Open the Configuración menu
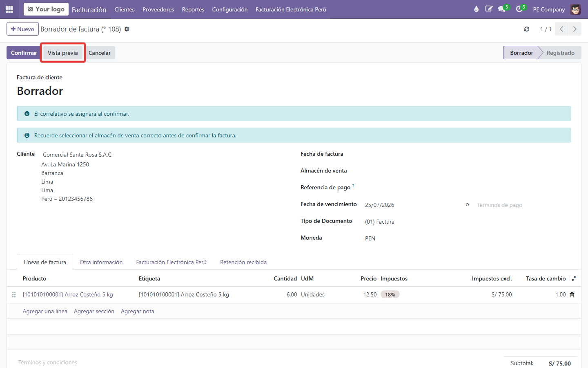The width and height of the screenshot is (588, 368). [230, 9]
